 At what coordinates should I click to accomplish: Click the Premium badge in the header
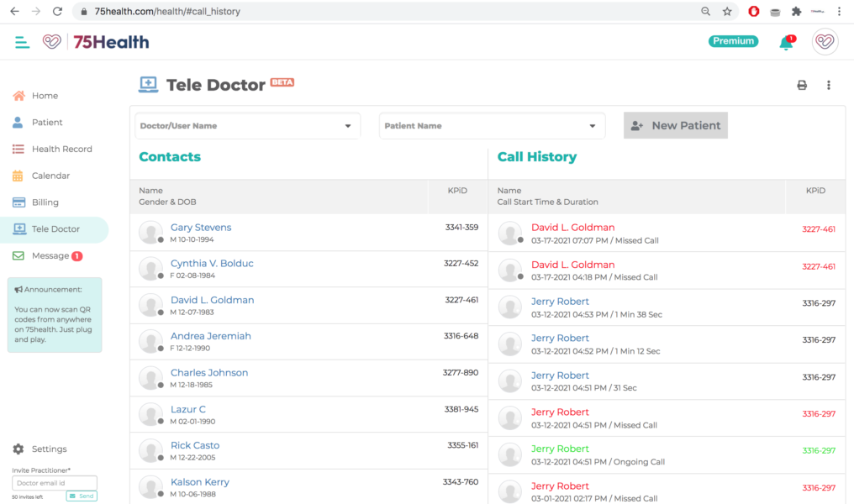tap(732, 39)
